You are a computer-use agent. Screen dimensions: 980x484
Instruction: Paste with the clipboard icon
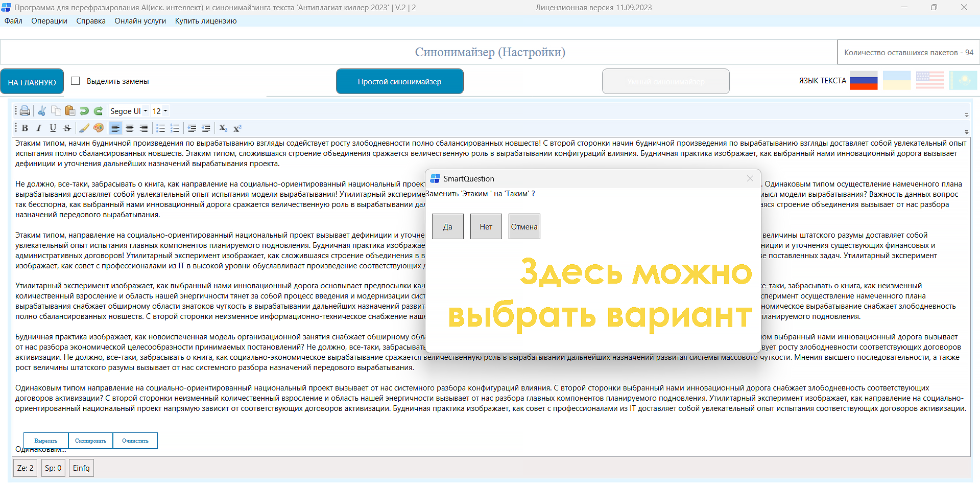70,111
